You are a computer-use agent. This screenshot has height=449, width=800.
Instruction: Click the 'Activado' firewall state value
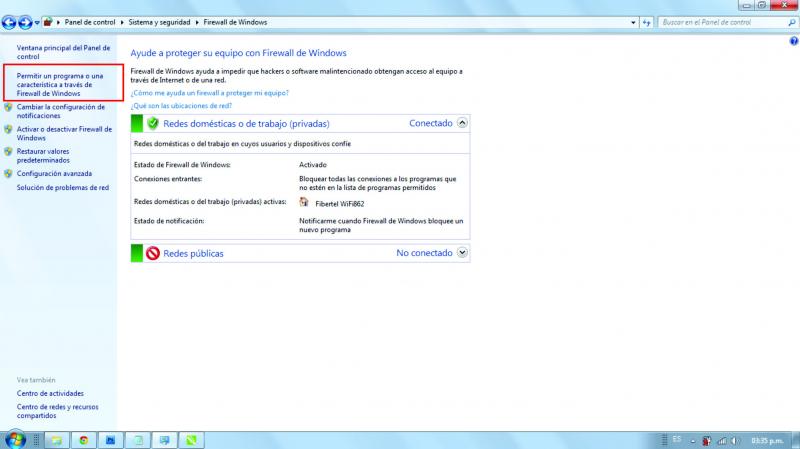coord(313,165)
